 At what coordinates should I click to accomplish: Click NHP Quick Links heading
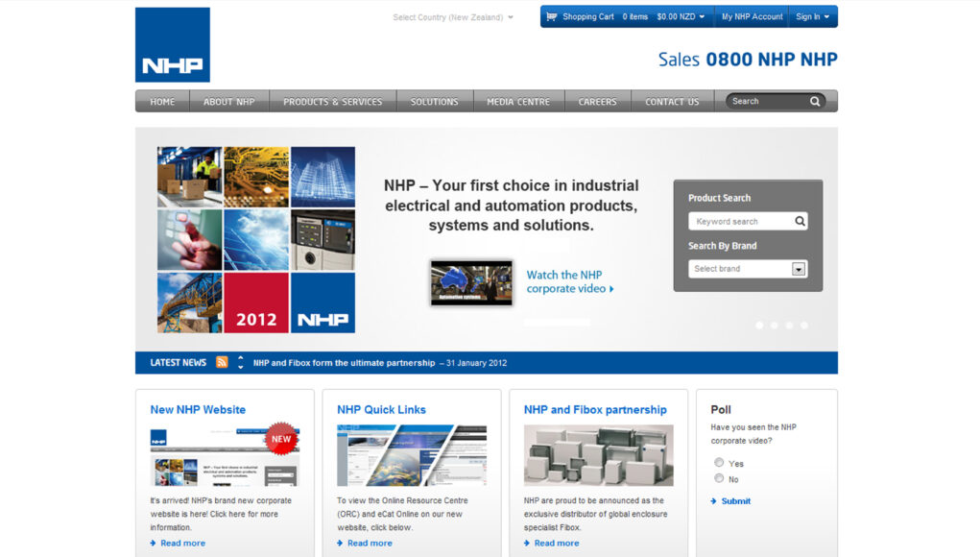[x=381, y=410]
